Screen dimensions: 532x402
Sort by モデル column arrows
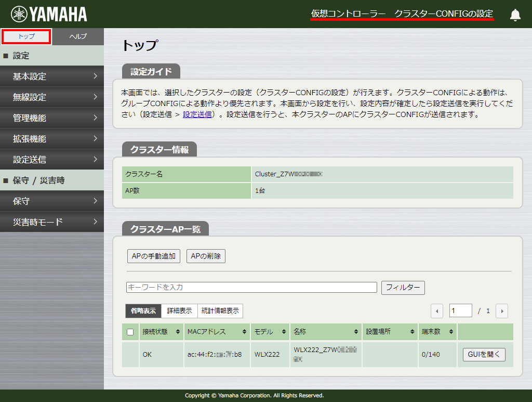coord(284,332)
